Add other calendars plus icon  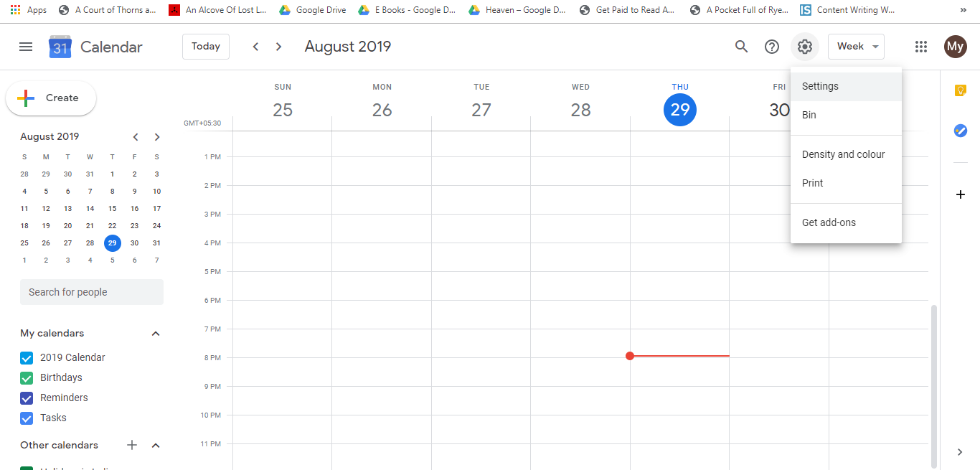coord(132,445)
